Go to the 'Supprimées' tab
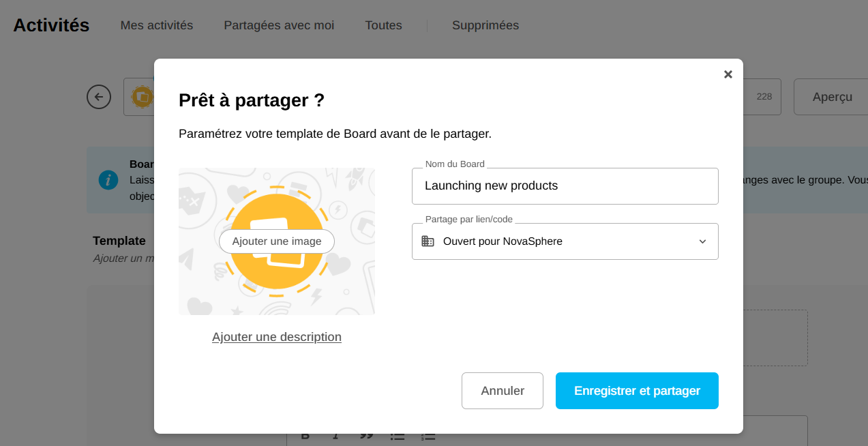 (x=485, y=25)
